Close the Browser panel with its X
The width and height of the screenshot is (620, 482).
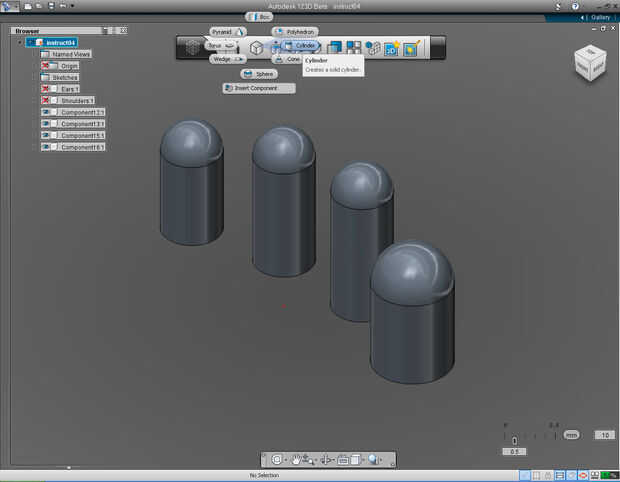pyautogui.click(x=124, y=30)
